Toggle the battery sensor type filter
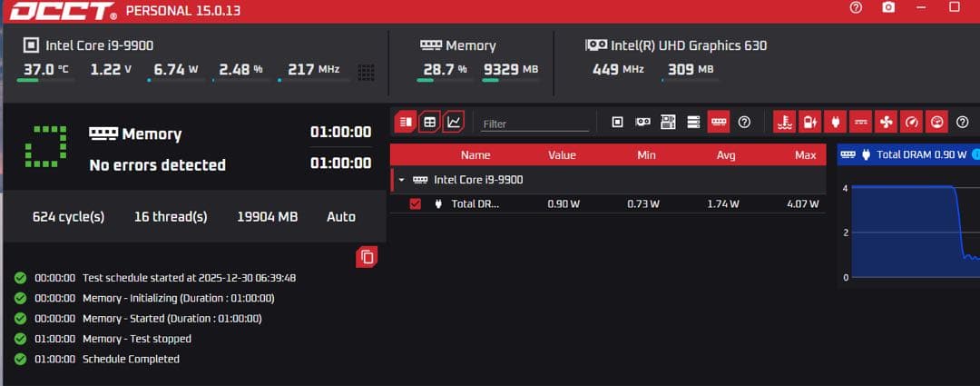980x386 pixels. click(810, 122)
